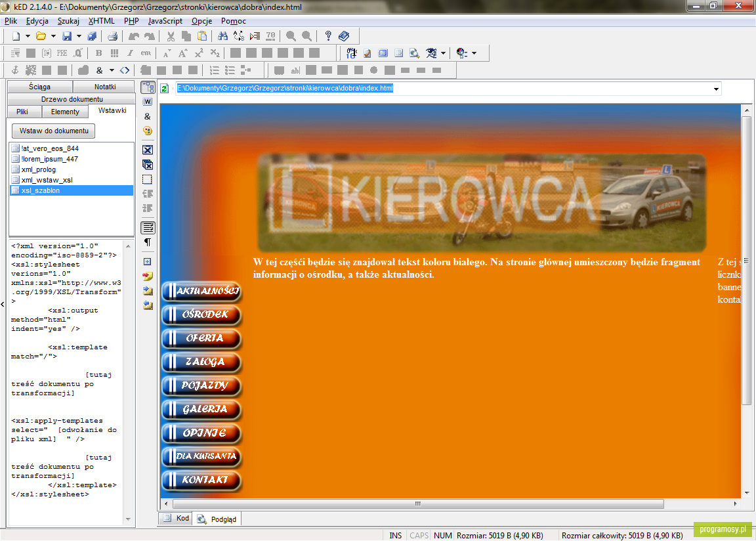Click the Cut scissors icon

coord(171,36)
